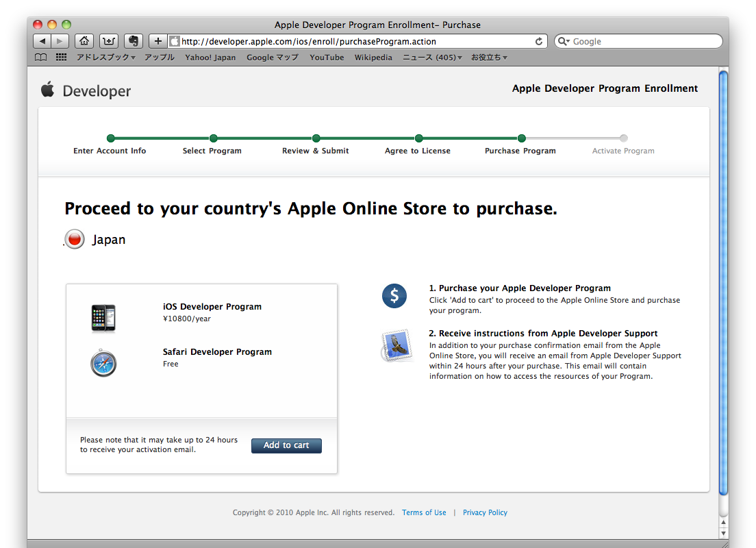Expand the お役立ち bookmarks folder
This screenshot has width=756, height=548.
click(x=489, y=58)
